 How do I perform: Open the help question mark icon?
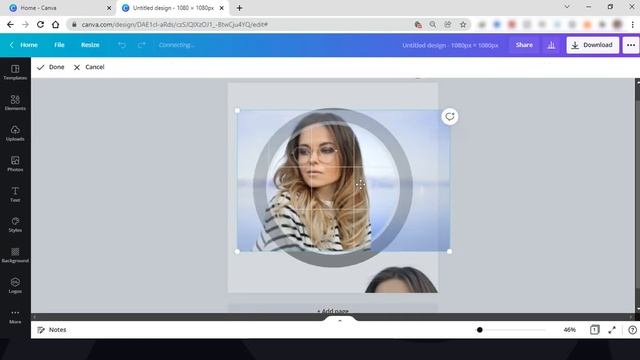[632, 330]
